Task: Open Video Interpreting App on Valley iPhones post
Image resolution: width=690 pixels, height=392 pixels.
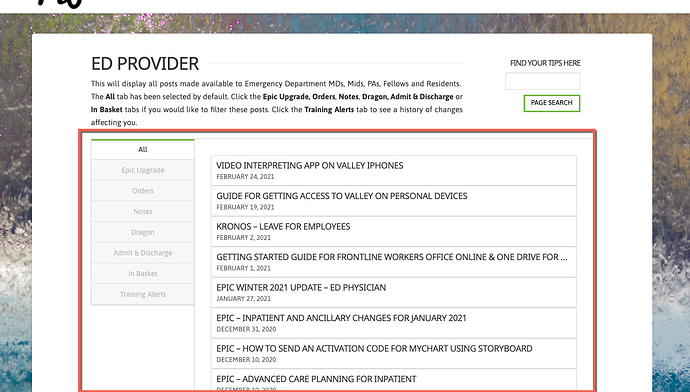Action: (x=393, y=170)
